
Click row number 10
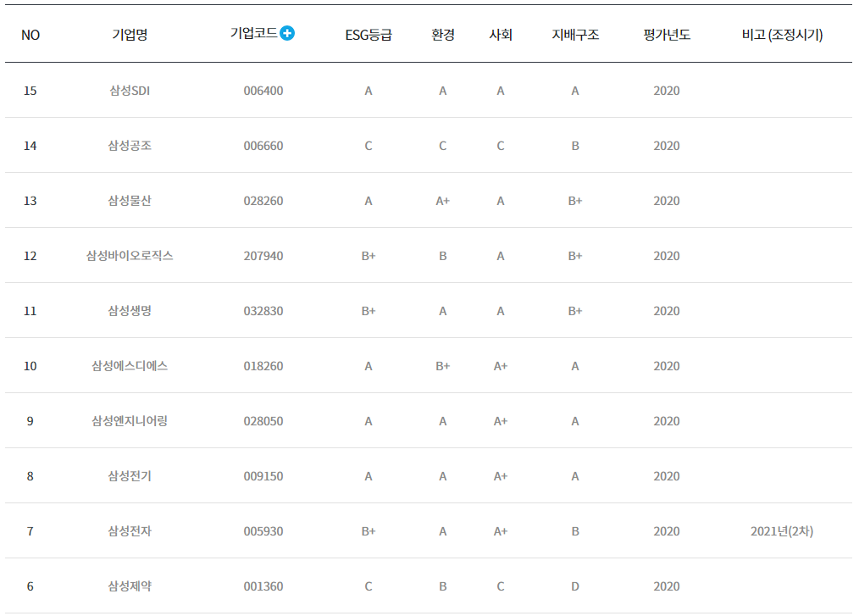pos(30,366)
